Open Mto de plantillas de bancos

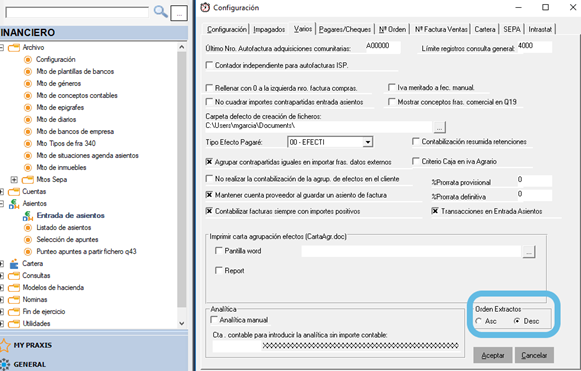(x=75, y=72)
